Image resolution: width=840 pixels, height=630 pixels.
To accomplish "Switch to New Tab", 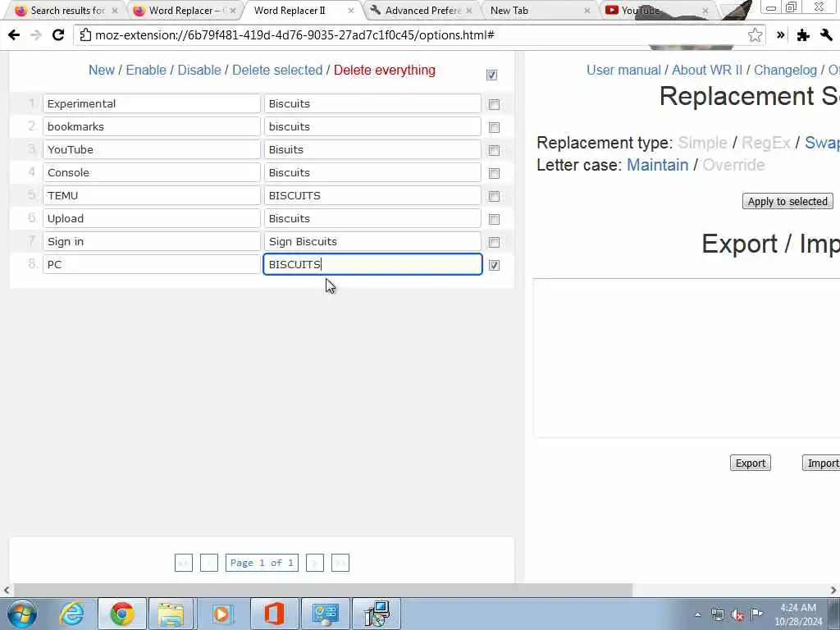I will click(x=540, y=10).
